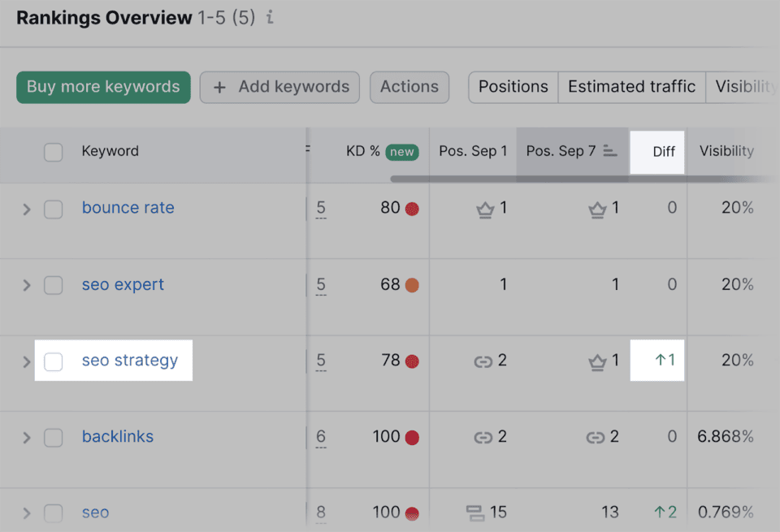Click the Buy more keywords button
This screenshot has height=532, width=780.
[x=103, y=87]
